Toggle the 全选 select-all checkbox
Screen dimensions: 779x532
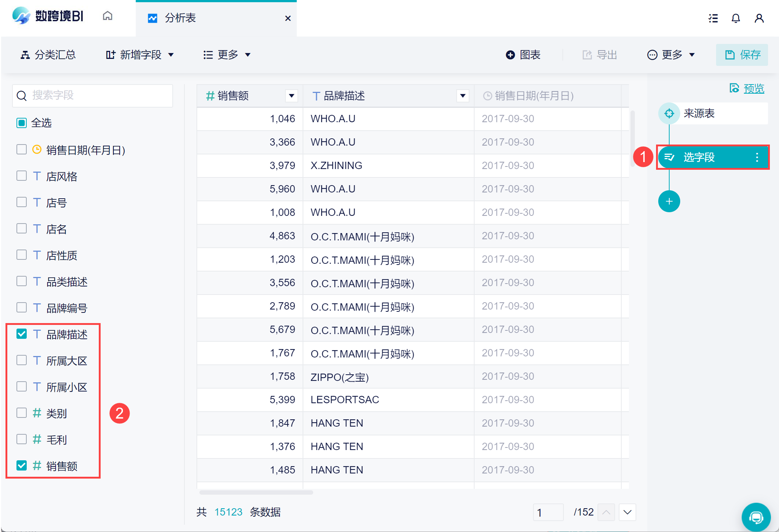coord(22,123)
